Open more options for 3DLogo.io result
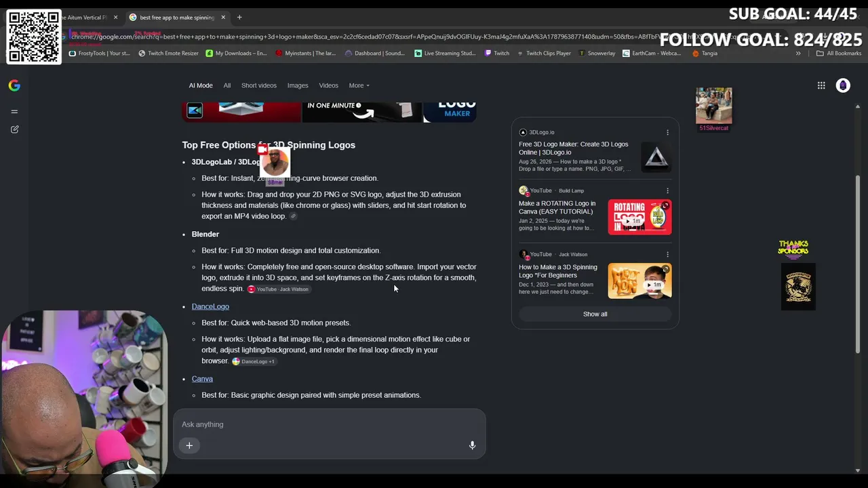Viewport: 868px width, 488px height. 667,132
